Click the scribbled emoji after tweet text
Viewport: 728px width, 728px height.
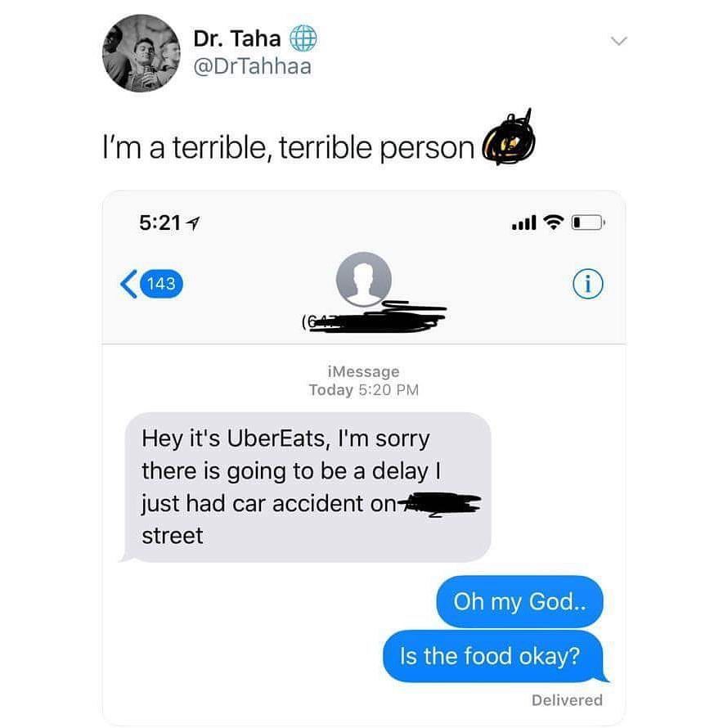509,141
